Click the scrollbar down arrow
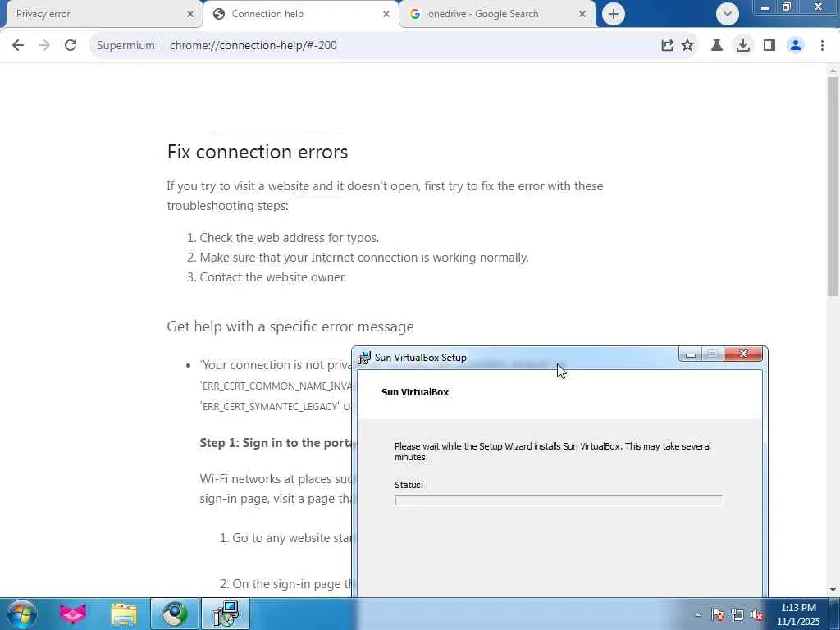The image size is (840, 630). [x=833, y=590]
